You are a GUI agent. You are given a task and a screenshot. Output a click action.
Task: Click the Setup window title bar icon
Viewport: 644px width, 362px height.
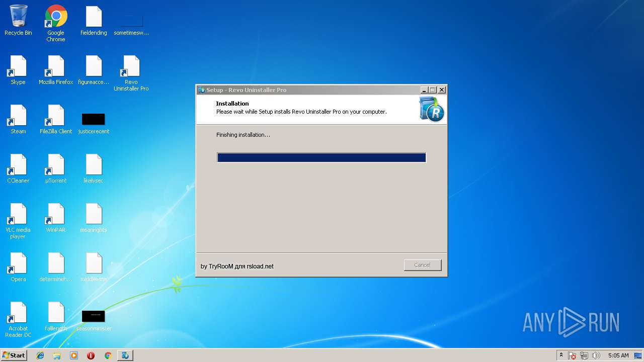pyautogui.click(x=202, y=90)
